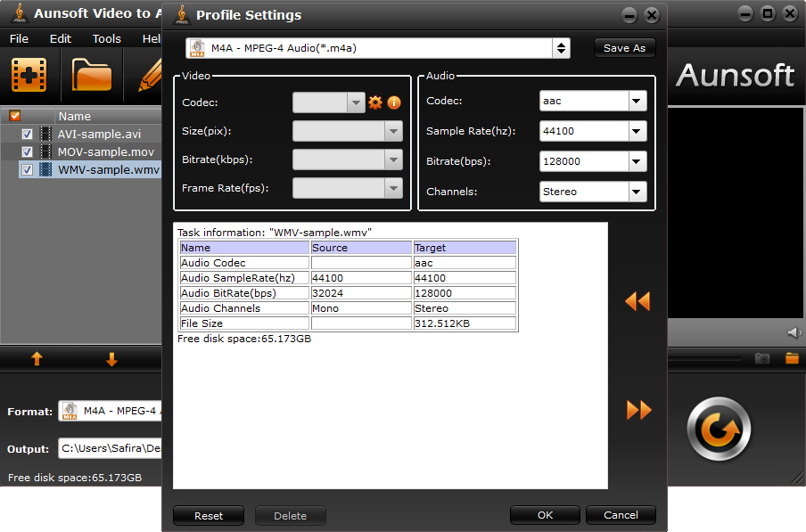Click the Save As button

coord(624,48)
